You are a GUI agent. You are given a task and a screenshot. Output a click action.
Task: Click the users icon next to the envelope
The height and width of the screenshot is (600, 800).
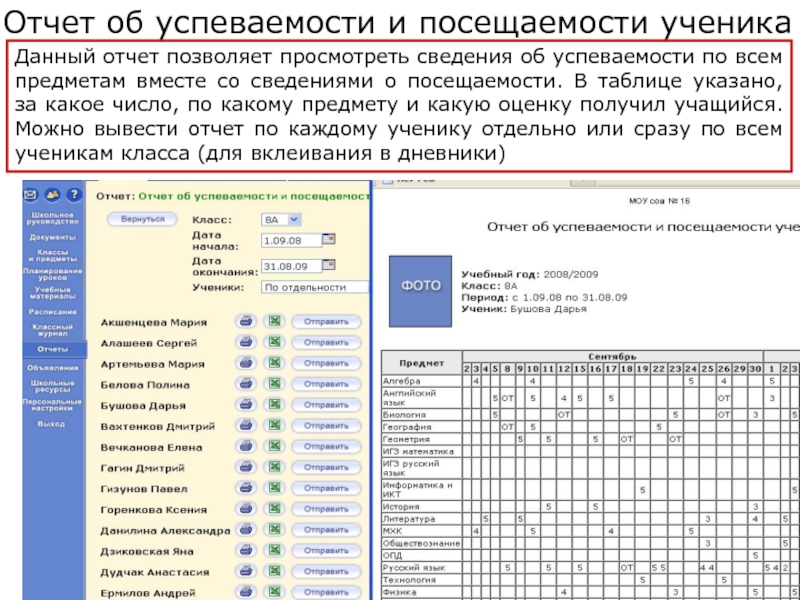(x=53, y=195)
